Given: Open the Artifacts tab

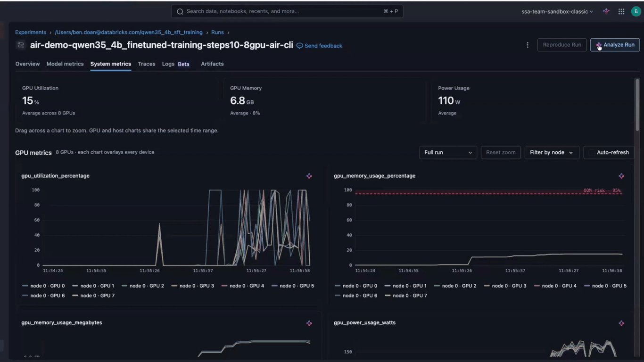Looking at the screenshot, I should tap(212, 64).
